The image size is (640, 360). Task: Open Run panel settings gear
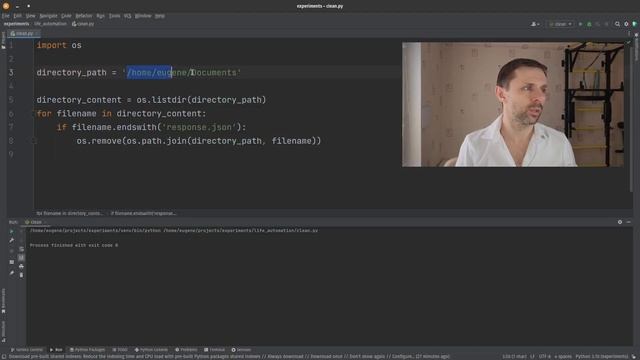pyautogui.click(x=620, y=222)
